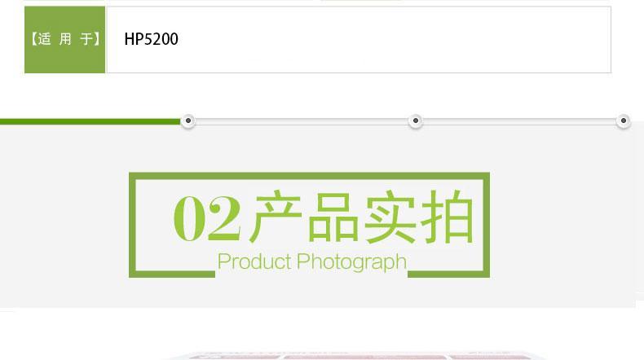Click the word Product in the subtitle

click(254, 262)
